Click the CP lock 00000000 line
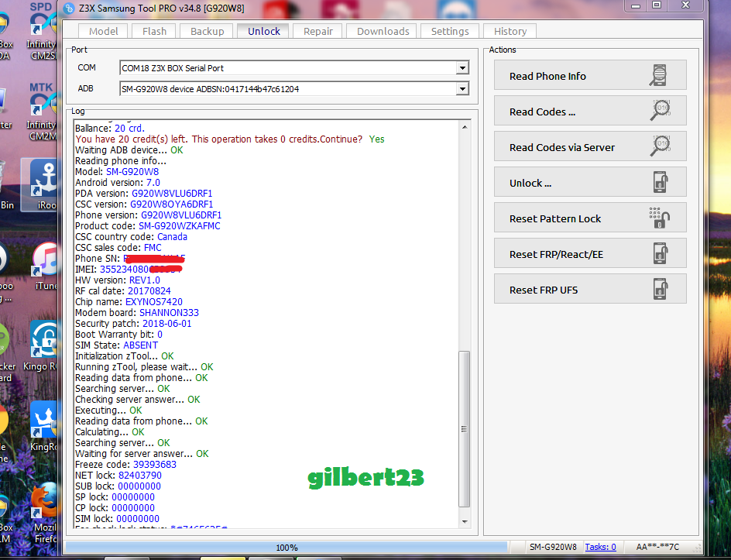 [x=115, y=508]
